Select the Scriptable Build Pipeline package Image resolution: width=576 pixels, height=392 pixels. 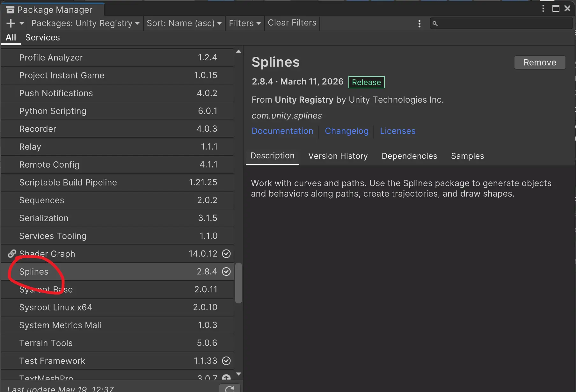pyautogui.click(x=117, y=182)
